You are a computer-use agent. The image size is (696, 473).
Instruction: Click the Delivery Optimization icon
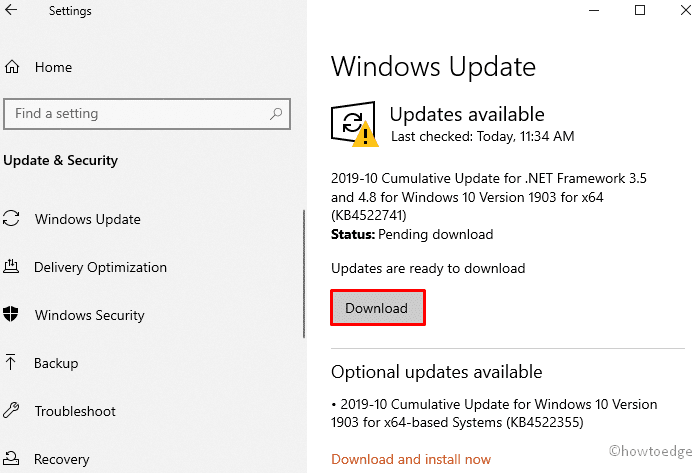12,267
